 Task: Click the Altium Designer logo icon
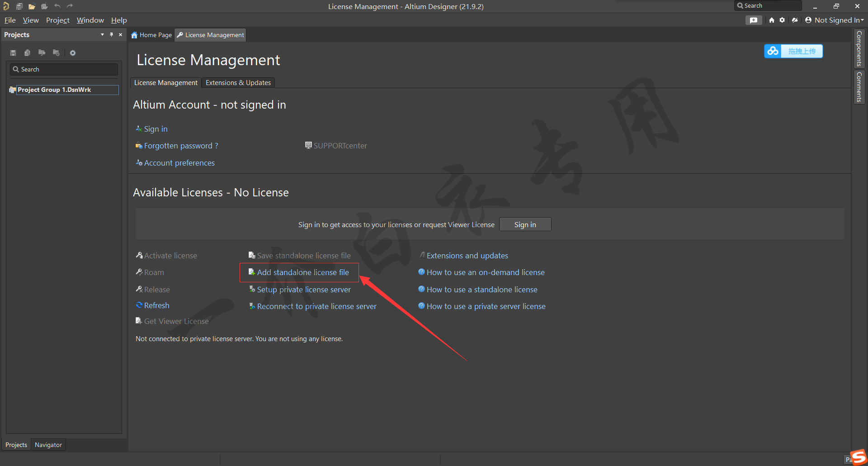point(6,6)
